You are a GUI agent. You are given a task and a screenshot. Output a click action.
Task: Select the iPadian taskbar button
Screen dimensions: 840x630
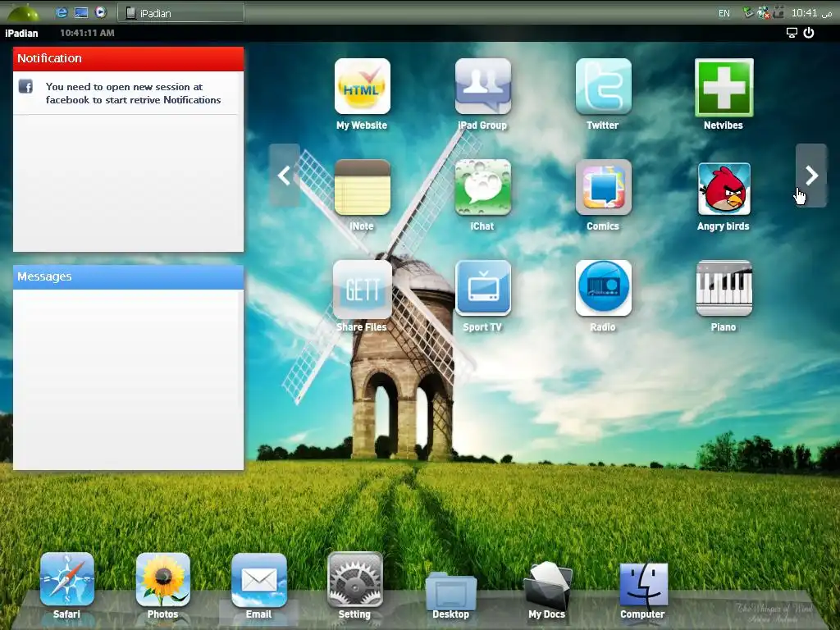click(181, 13)
